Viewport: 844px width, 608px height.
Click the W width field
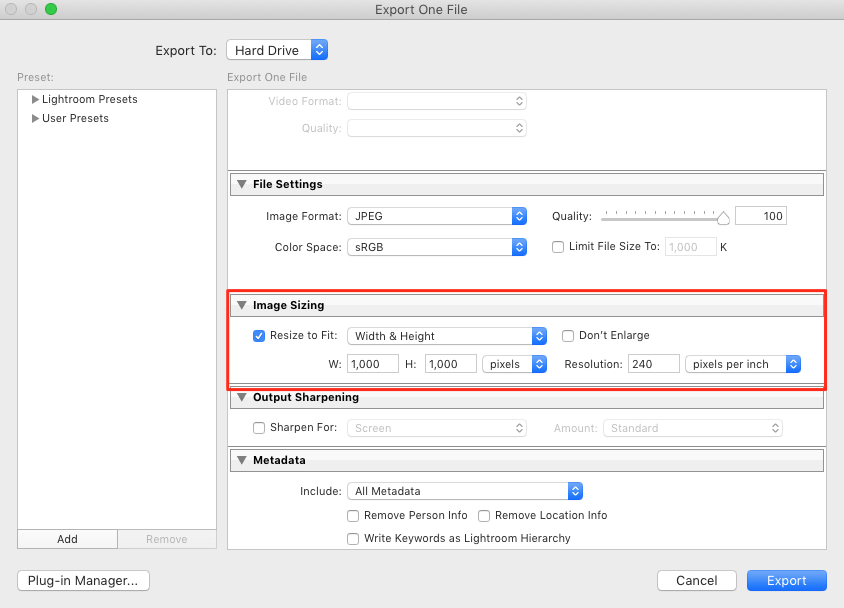[x=373, y=364]
